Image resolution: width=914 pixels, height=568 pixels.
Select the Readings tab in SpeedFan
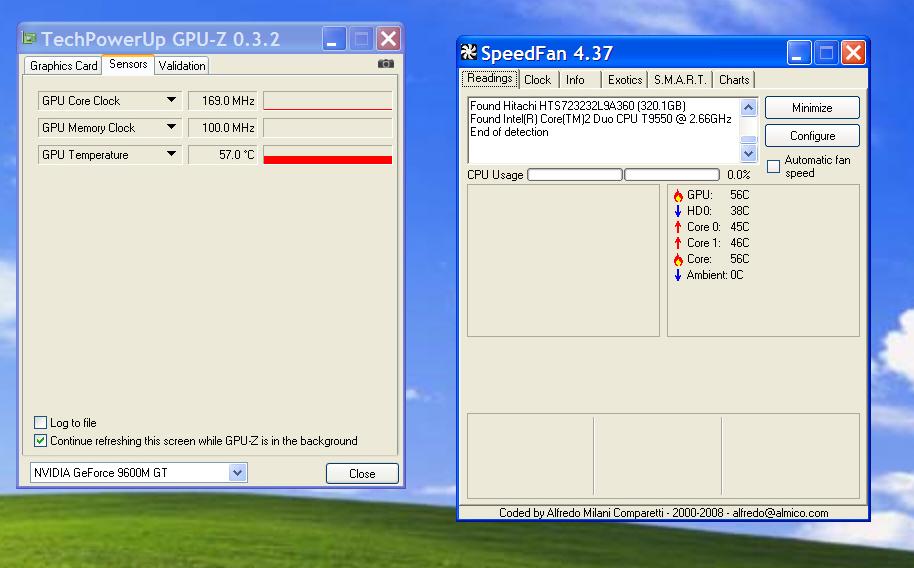coord(490,78)
